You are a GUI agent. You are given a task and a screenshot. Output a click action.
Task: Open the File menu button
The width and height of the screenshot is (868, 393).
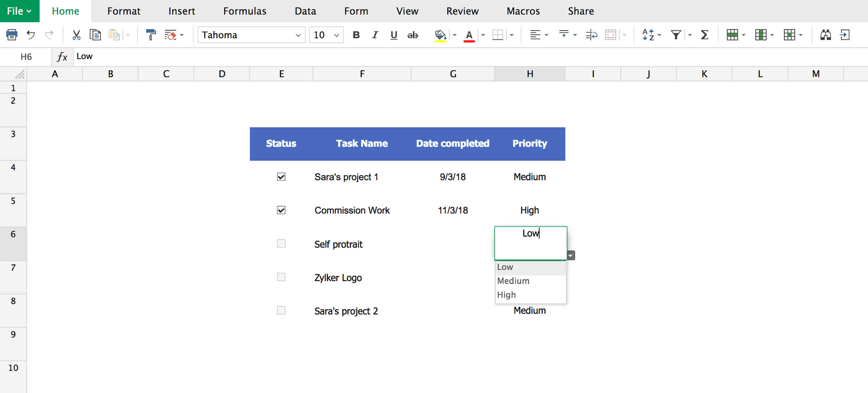point(19,11)
